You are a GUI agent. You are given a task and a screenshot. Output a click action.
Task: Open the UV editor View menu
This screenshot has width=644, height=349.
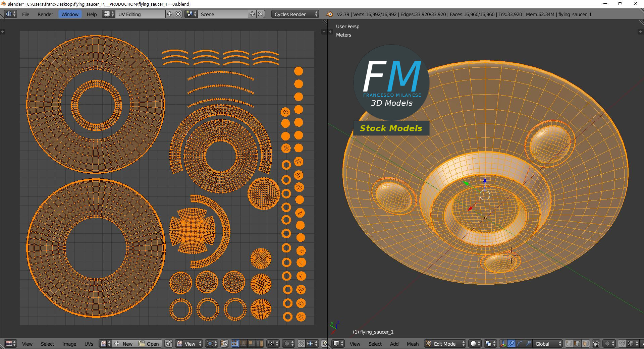coord(27,344)
